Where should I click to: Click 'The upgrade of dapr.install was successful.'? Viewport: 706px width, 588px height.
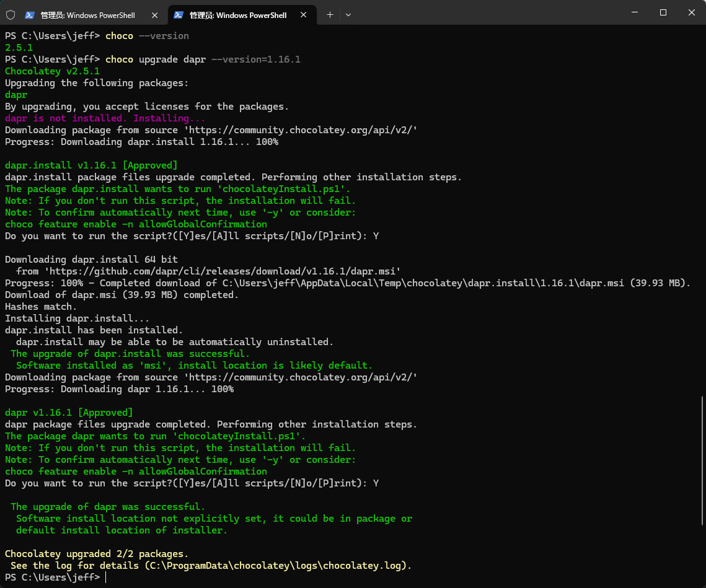pos(130,354)
